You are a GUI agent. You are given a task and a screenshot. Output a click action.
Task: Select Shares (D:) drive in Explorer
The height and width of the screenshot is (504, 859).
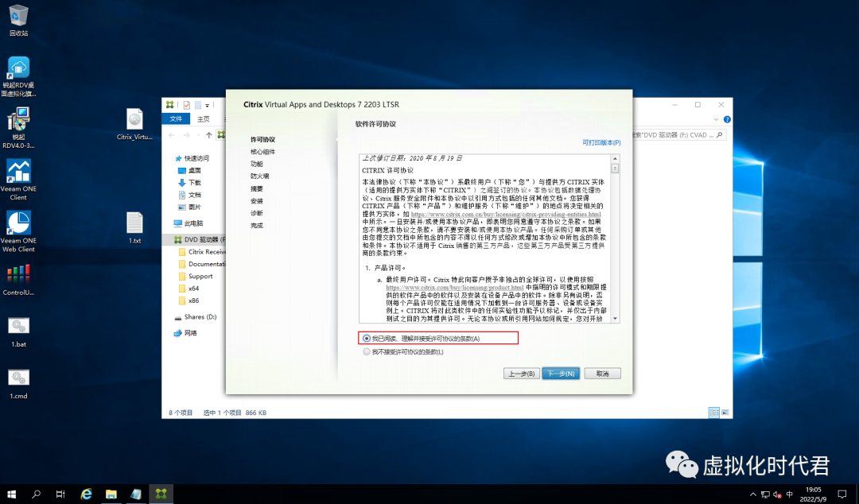(x=200, y=317)
